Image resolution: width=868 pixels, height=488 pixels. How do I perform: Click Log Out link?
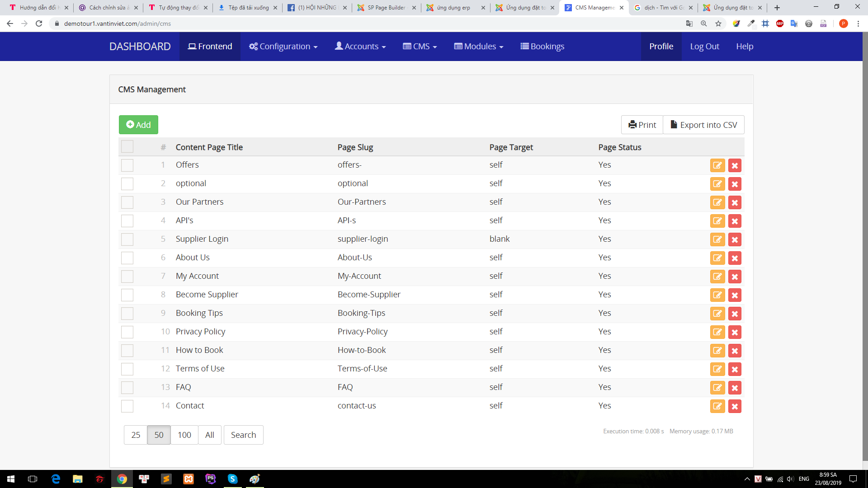[704, 47]
